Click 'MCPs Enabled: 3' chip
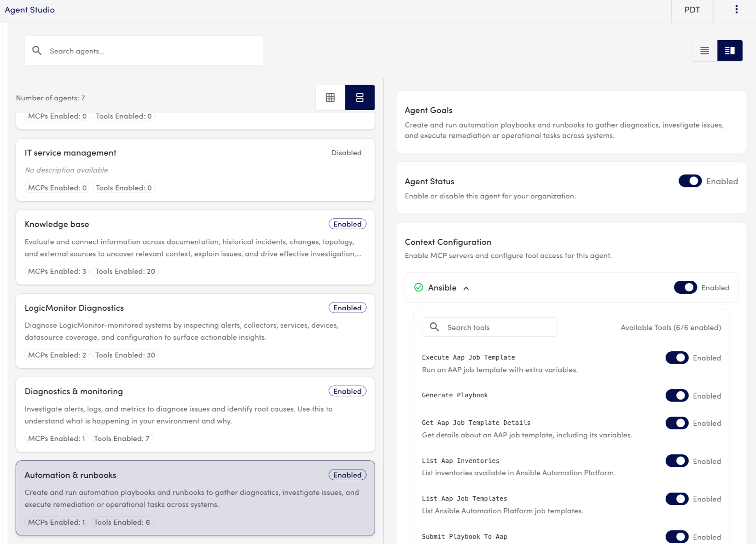Viewport: 756px width, 546px height. (57, 272)
